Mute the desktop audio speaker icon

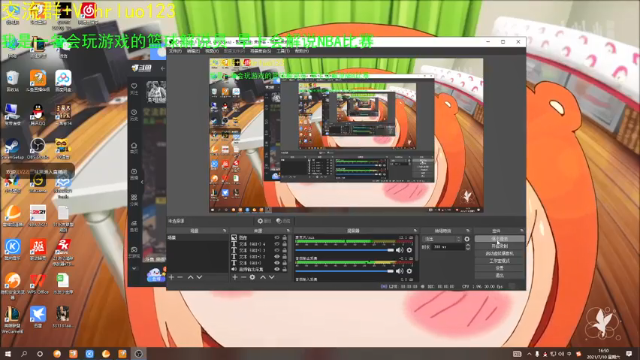click(x=400, y=250)
